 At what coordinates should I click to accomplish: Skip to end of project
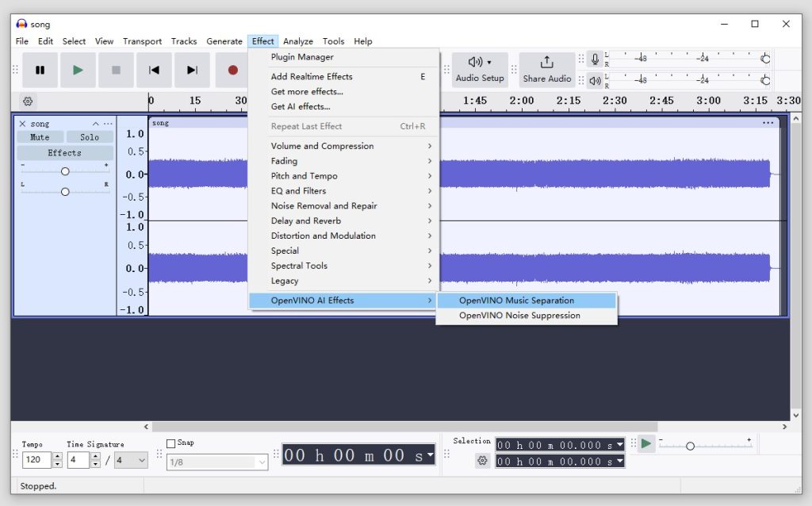pos(192,70)
